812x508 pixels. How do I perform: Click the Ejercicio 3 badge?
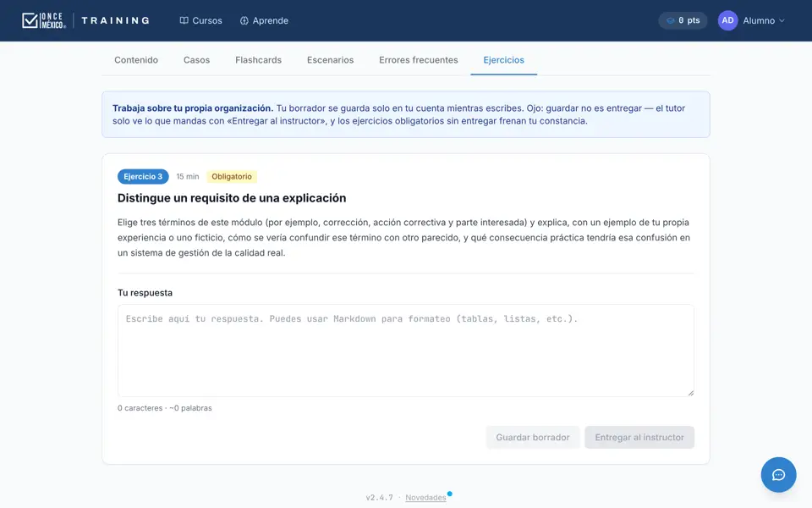(143, 177)
